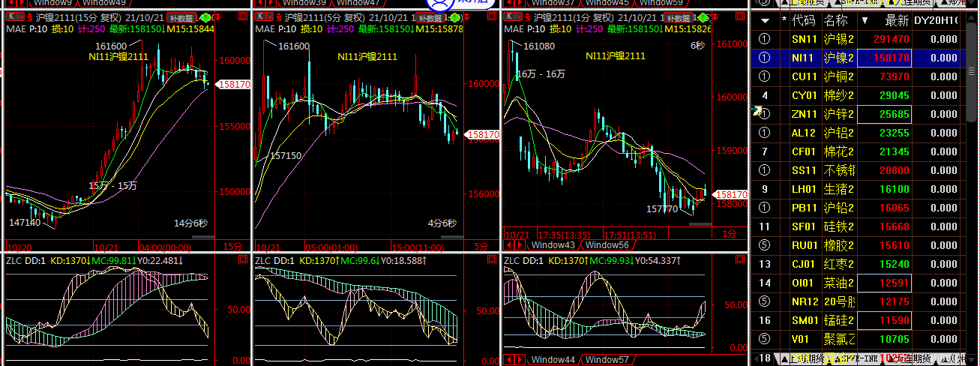Open the sort dropdown beside 最新 column
The width and height of the screenshot is (980, 366).
coord(865,21)
